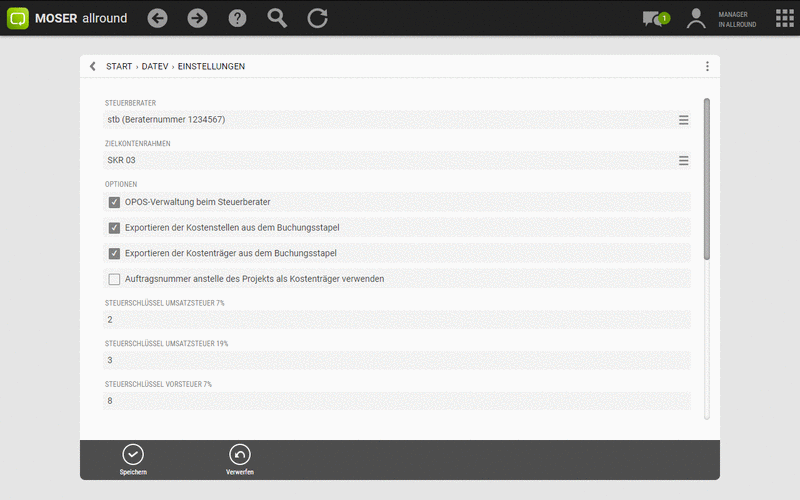Click EINSTELLUNGEN breadcrumb item
Image resolution: width=800 pixels, height=500 pixels.
point(211,66)
